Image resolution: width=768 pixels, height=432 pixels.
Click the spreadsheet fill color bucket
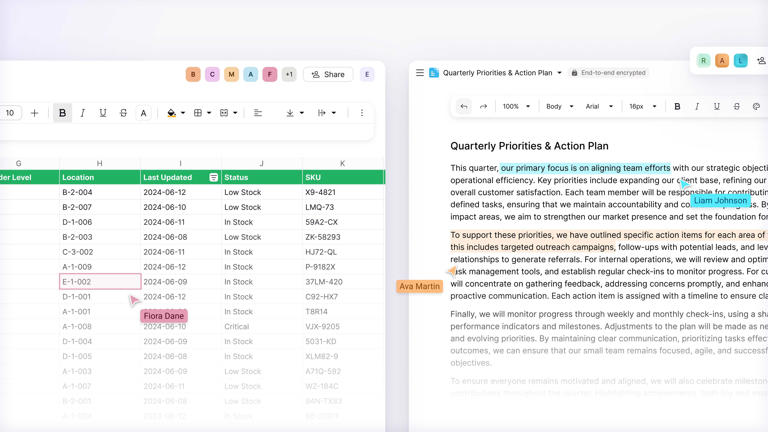(x=171, y=113)
